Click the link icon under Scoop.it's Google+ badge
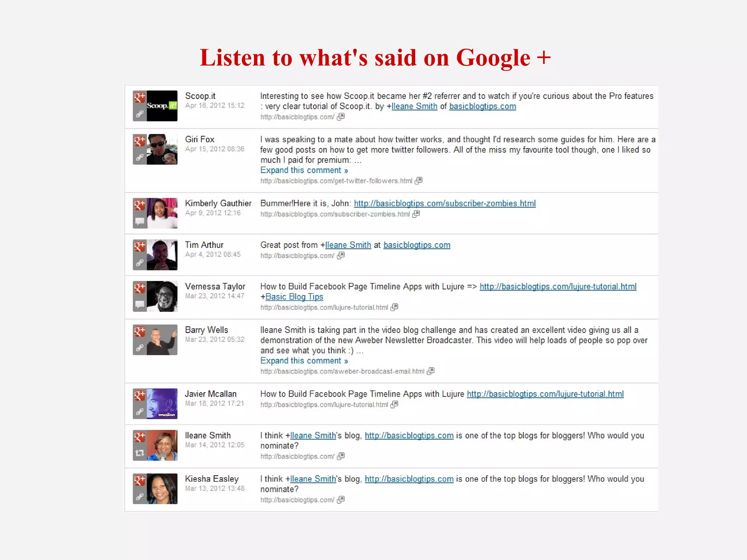747x560 pixels. [x=140, y=114]
